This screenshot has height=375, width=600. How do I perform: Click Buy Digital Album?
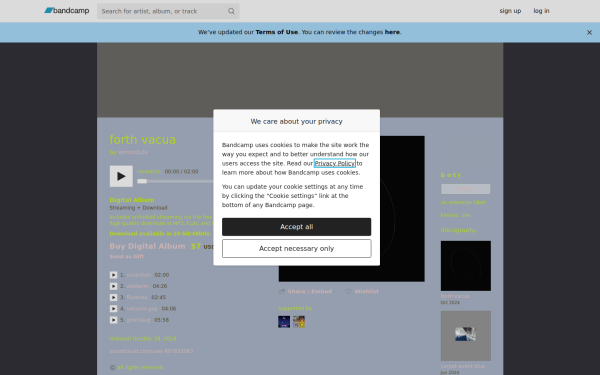tap(147, 246)
